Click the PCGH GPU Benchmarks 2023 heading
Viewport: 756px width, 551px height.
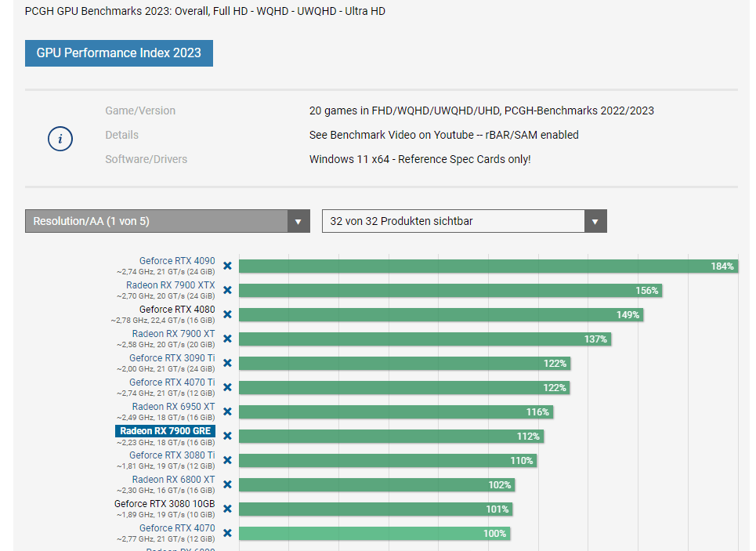205,11
